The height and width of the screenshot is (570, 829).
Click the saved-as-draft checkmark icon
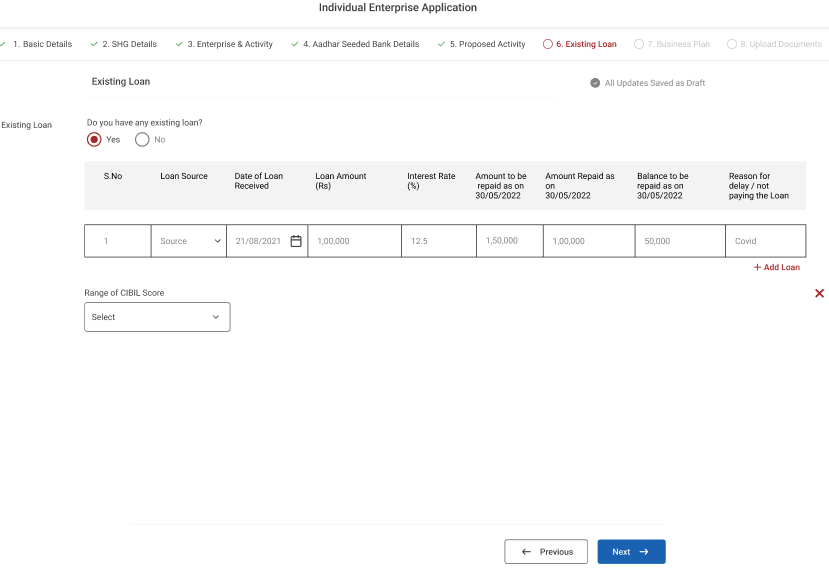[x=595, y=83]
